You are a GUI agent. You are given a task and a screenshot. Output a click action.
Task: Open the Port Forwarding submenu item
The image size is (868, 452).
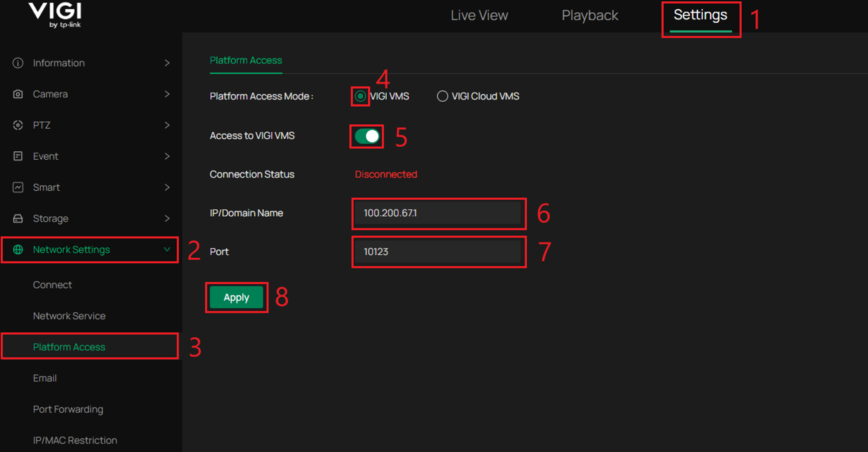[68, 409]
